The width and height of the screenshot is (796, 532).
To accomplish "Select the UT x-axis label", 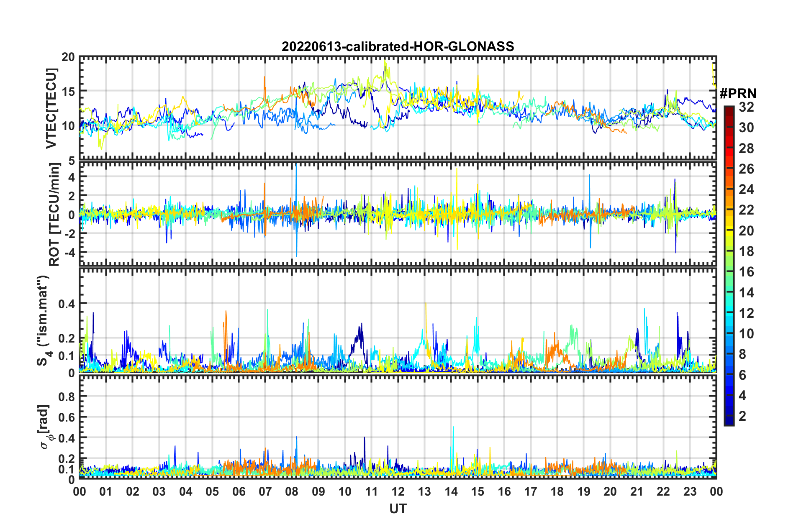I will coord(398,509).
